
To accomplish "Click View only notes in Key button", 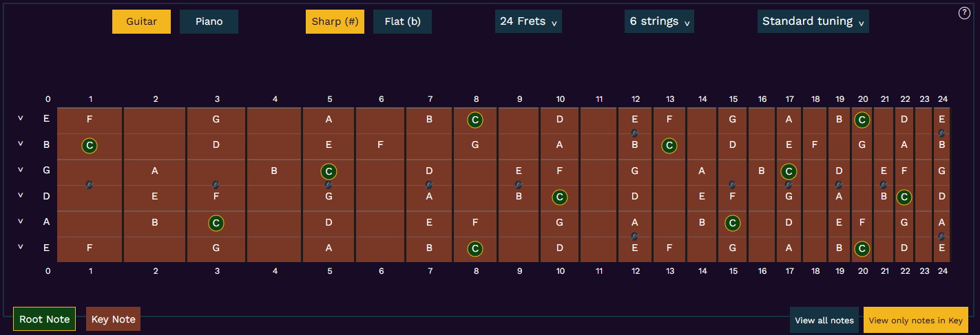I will tap(916, 320).
